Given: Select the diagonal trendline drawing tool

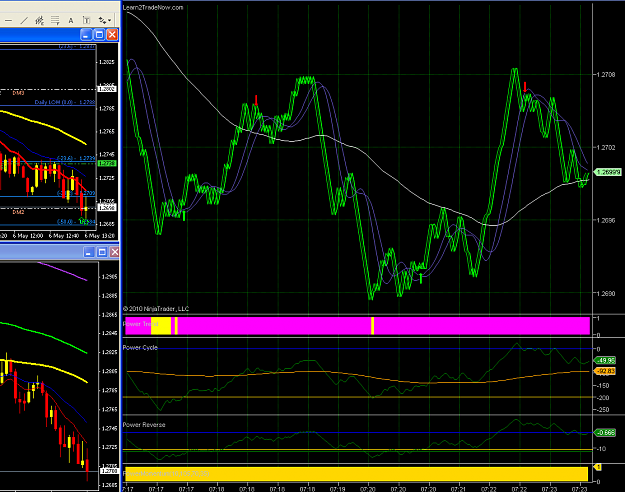Looking at the screenshot, I should click(24, 20).
